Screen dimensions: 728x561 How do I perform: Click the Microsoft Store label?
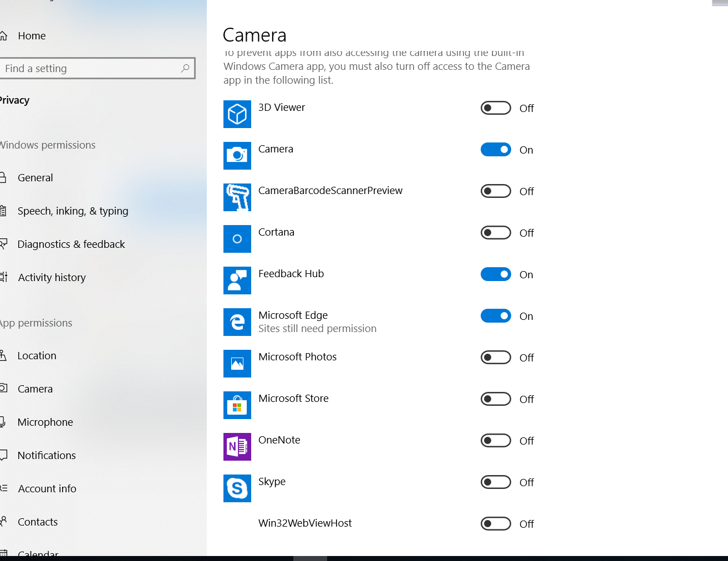(293, 399)
